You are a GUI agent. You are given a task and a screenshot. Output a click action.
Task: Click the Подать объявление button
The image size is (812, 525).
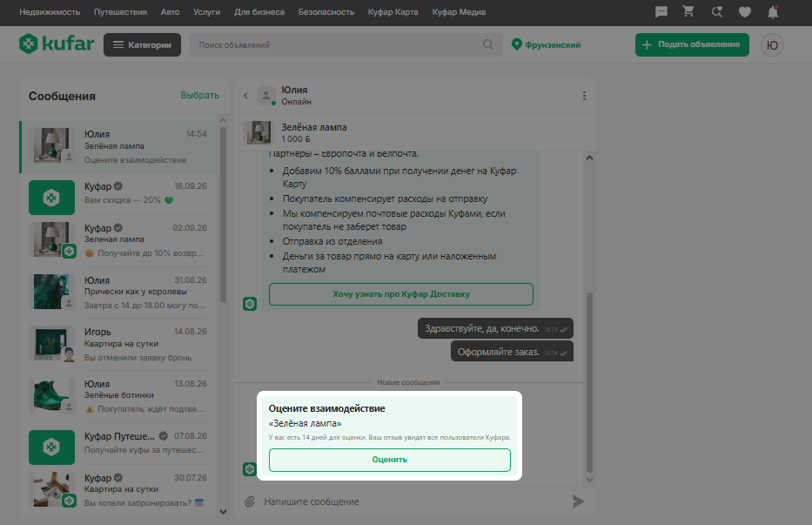point(692,44)
